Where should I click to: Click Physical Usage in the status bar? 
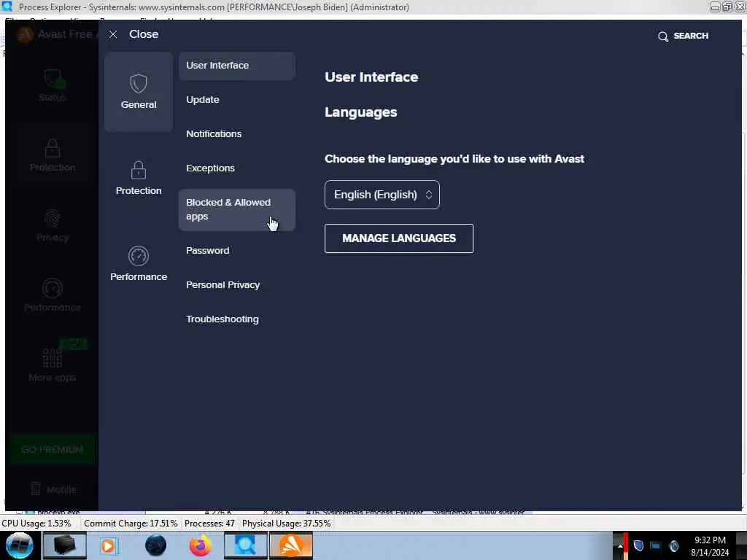coord(286,524)
